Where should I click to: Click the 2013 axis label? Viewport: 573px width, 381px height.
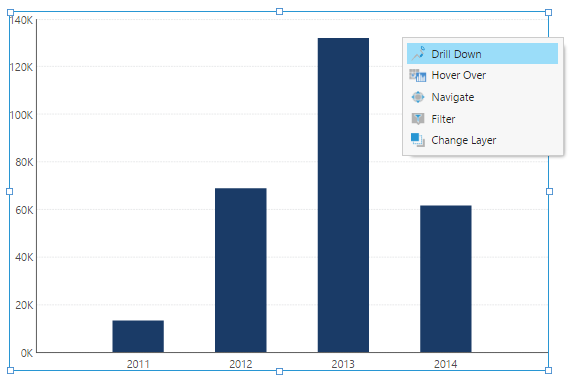coord(343,364)
